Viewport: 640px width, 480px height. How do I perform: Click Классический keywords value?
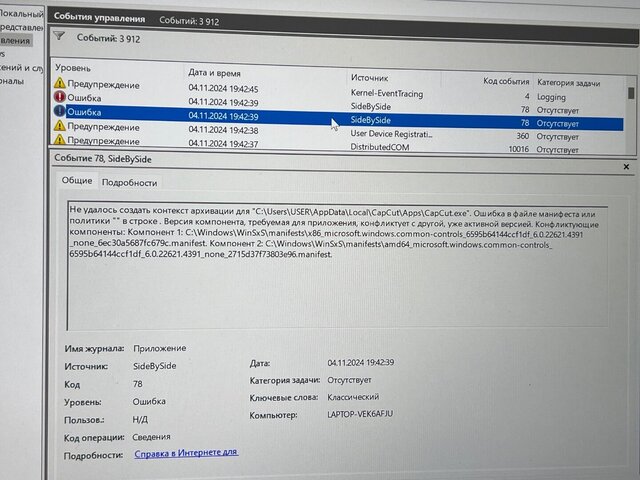coord(353,397)
